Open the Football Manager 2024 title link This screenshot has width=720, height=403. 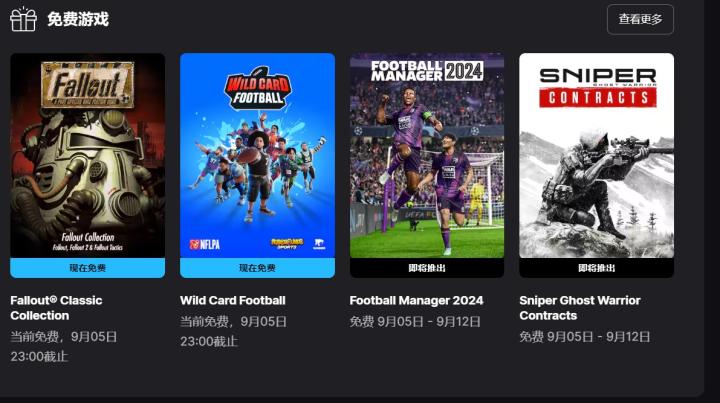tap(416, 301)
